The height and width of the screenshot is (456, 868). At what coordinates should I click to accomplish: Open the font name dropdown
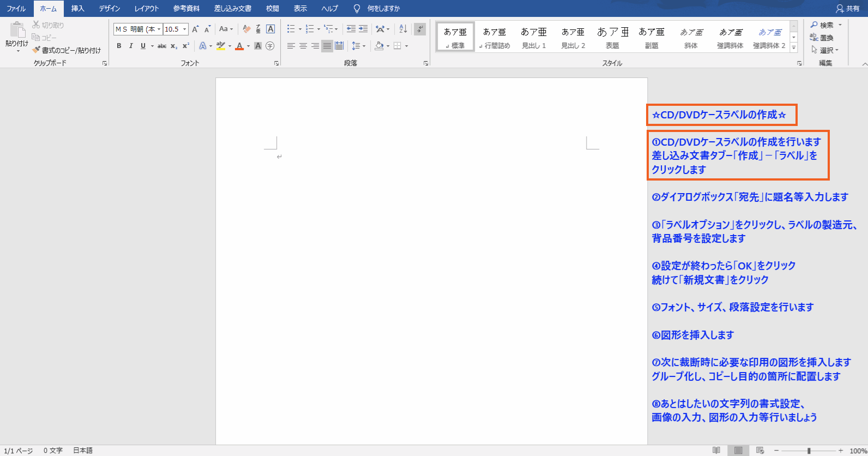(x=159, y=29)
